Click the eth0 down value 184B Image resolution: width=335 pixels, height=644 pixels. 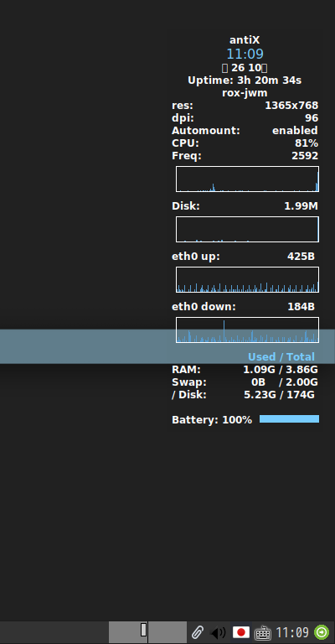(x=301, y=307)
